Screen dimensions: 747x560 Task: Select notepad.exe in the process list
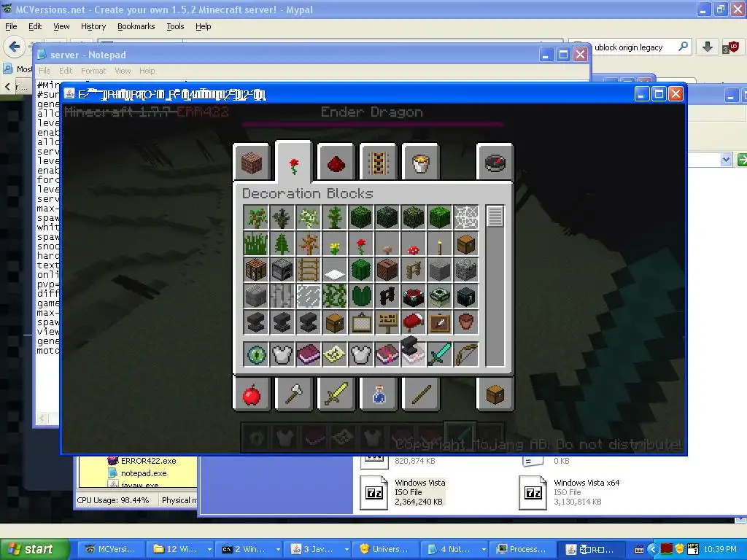(x=138, y=473)
